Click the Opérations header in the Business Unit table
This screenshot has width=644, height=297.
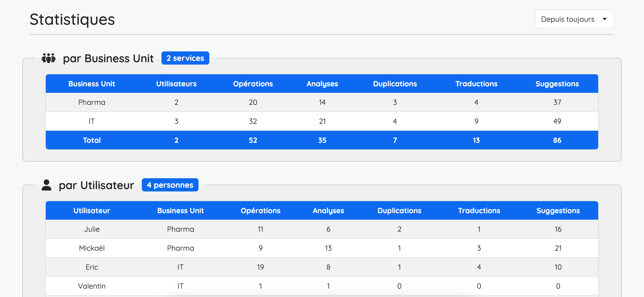(x=253, y=84)
